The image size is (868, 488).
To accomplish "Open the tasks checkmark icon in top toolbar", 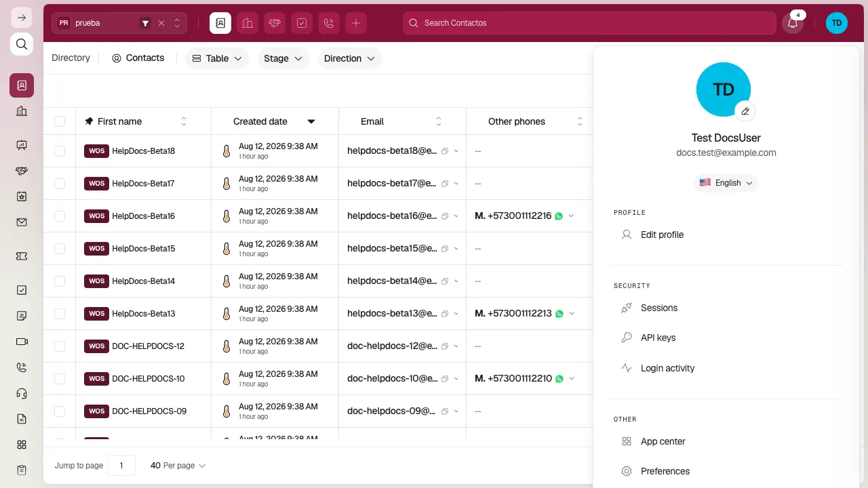I will click(302, 23).
